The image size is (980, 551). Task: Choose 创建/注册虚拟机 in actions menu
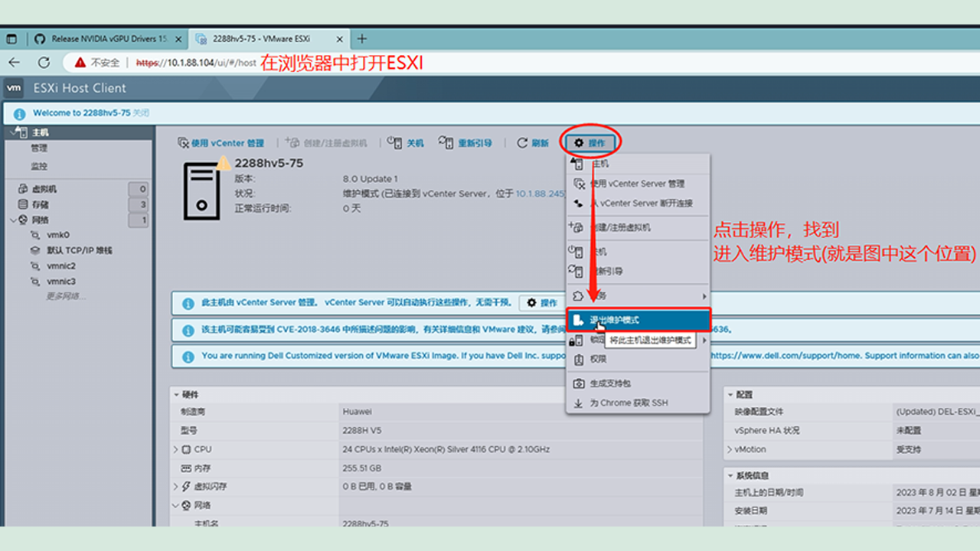639,227
